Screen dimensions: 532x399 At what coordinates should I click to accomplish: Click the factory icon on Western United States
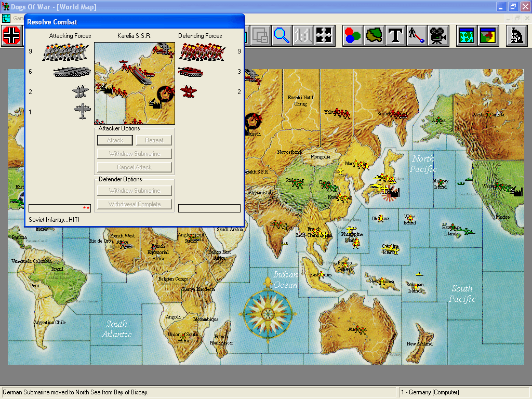(517, 191)
